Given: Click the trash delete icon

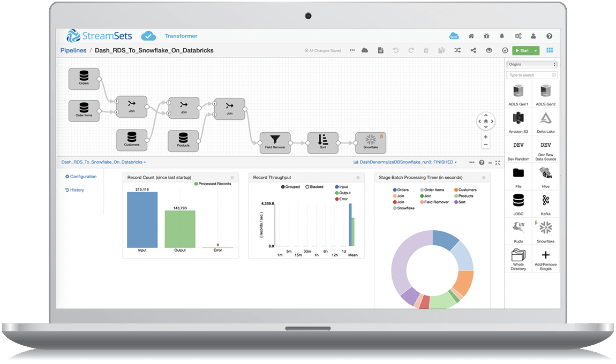Looking at the screenshot, I should point(426,50).
